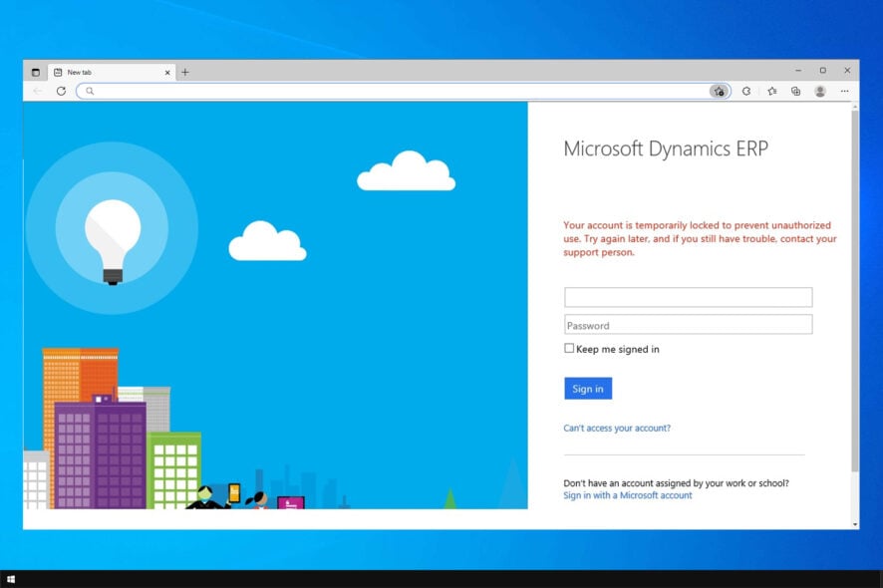
Task: Click the Sign in button
Action: (588, 389)
